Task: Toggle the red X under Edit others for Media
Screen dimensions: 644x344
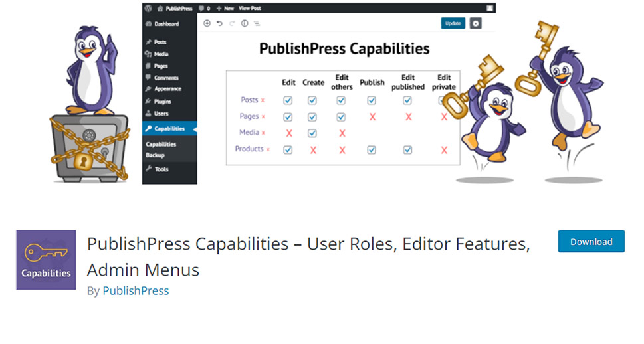Action: click(342, 133)
